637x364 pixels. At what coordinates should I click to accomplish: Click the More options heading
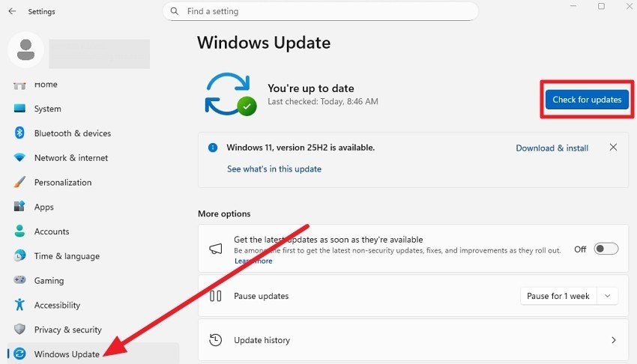(224, 213)
